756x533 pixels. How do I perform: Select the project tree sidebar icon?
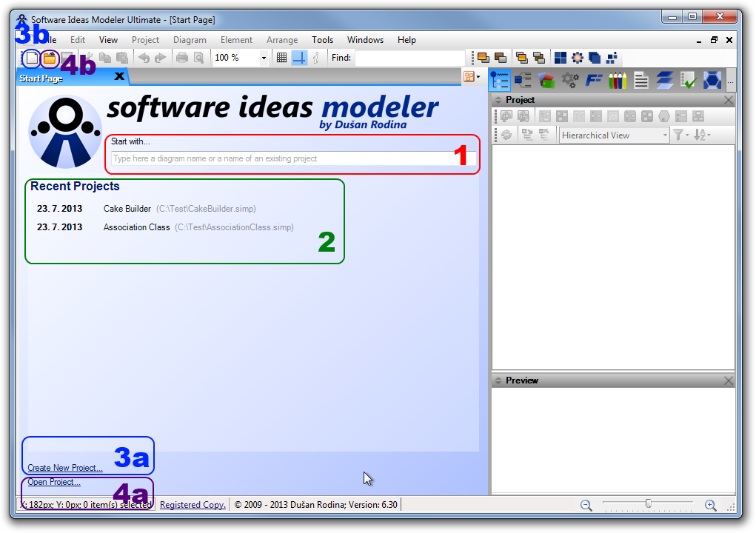pyautogui.click(x=500, y=80)
